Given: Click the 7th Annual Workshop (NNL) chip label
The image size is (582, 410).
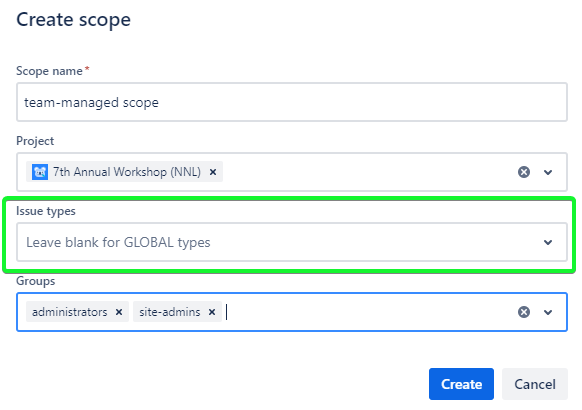Looking at the screenshot, I should pyautogui.click(x=127, y=172).
